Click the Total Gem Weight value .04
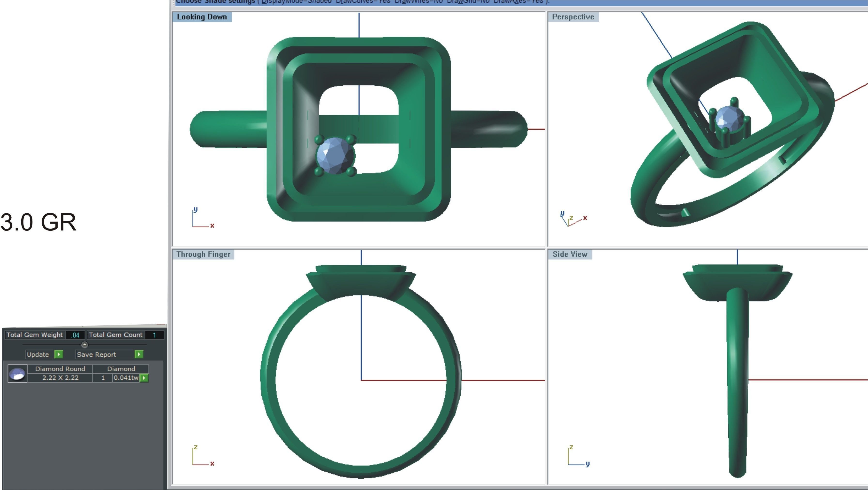Image resolution: width=868 pixels, height=490 pixels. point(76,335)
